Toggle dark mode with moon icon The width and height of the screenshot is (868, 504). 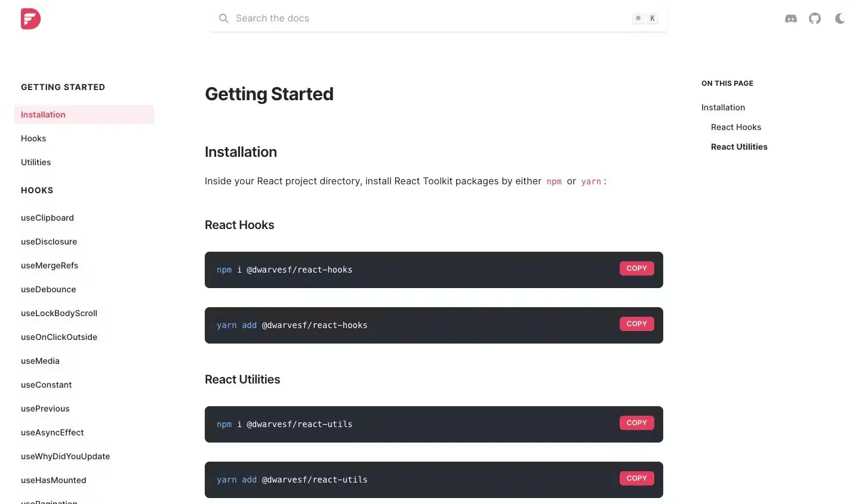[840, 18]
